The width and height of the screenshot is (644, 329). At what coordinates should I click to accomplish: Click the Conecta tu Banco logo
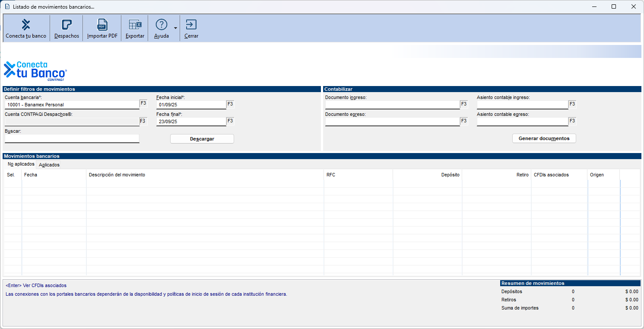pos(35,71)
